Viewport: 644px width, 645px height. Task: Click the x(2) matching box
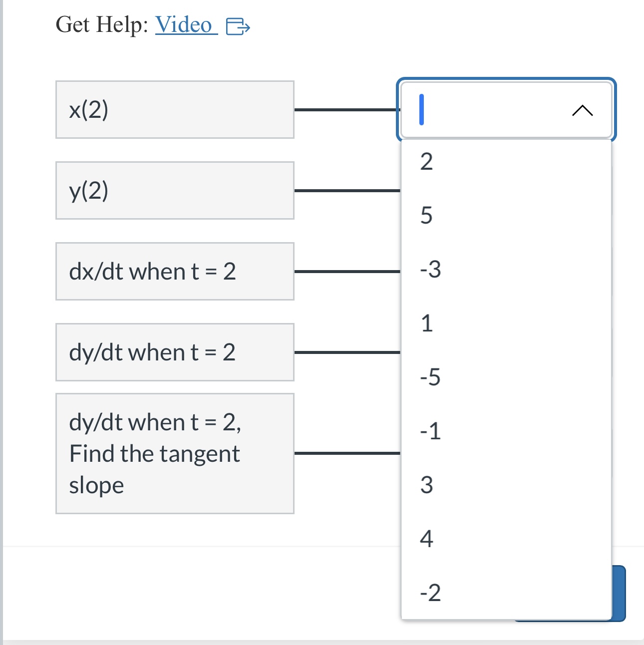[175, 109]
